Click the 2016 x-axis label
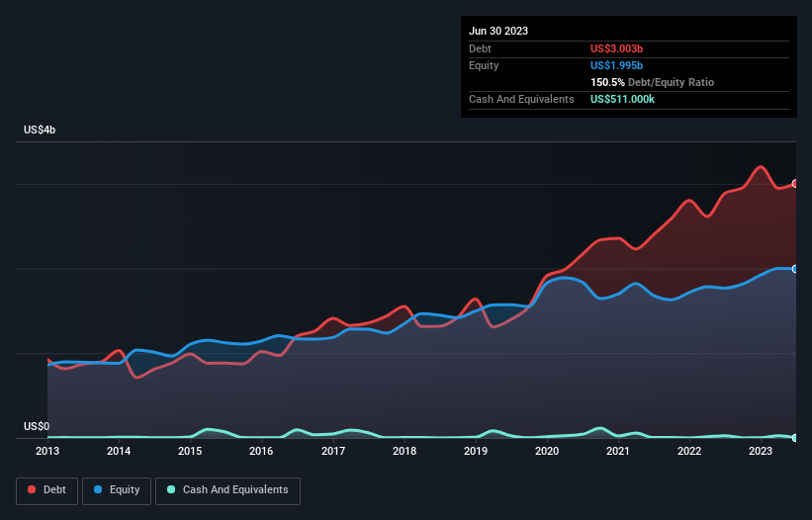This screenshot has height=520, width=812. click(261, 451)
